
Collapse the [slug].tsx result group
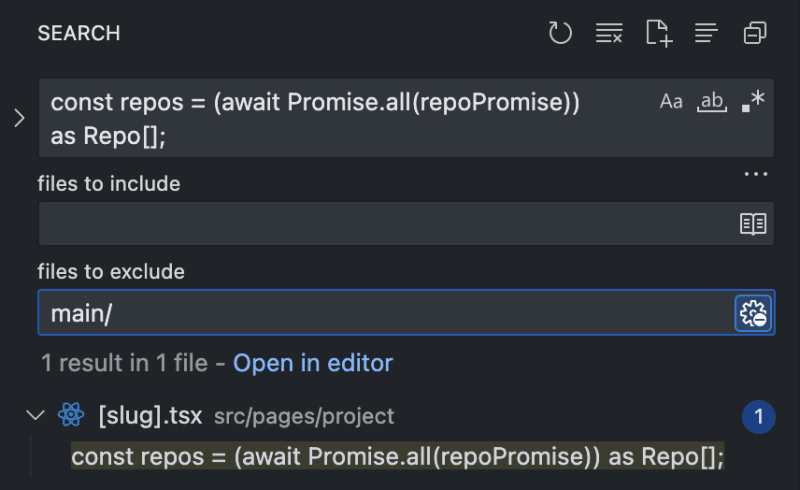click(35, 415)
